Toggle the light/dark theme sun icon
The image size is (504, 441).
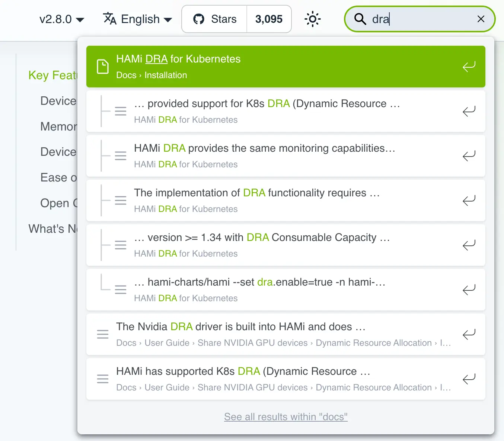[312, 19]
